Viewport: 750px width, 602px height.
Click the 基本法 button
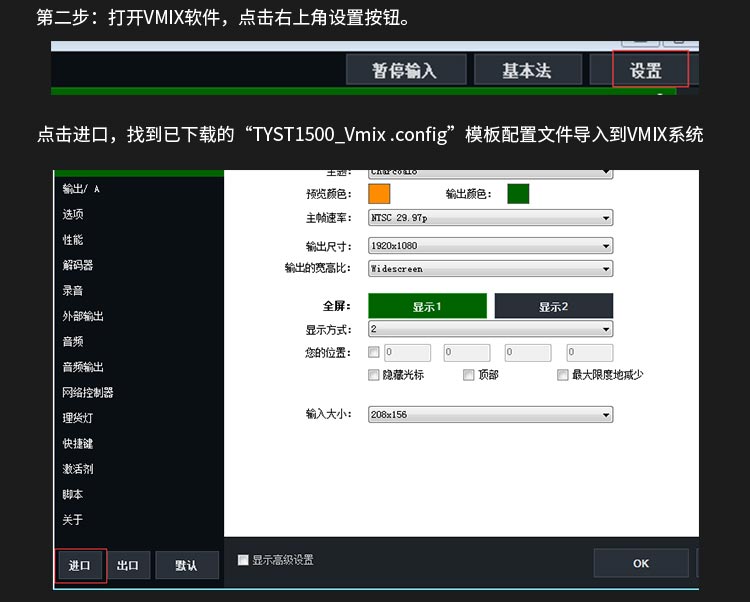click(528, 70)
